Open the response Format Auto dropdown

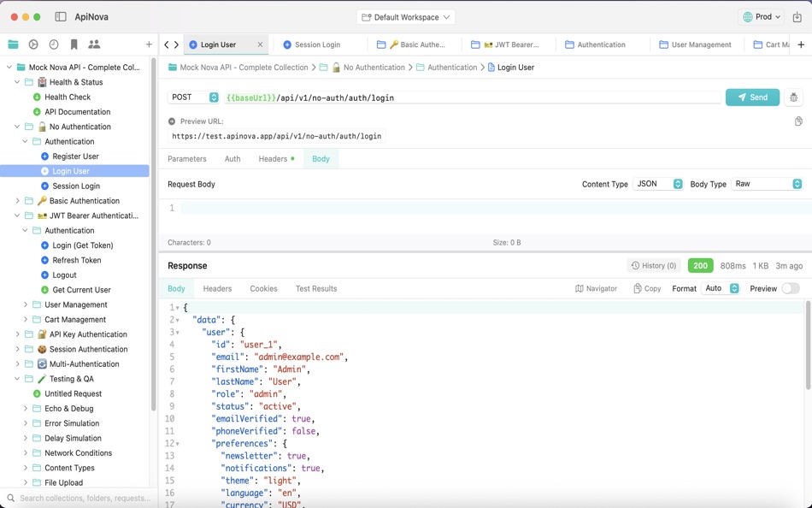tap(721, 289)
